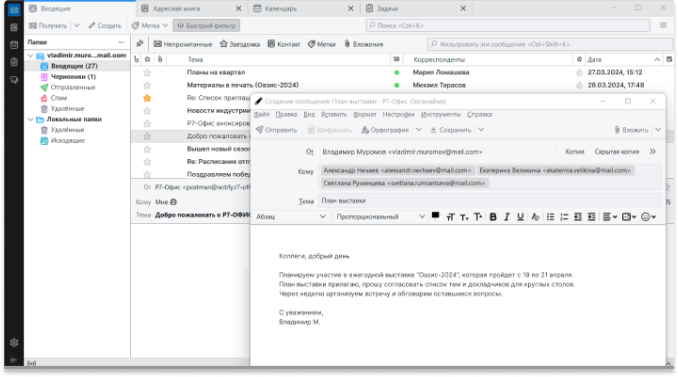This screenshot has width=678, height=377.
Task: Open Save options dropdown arrow
Action: point(481,130)
